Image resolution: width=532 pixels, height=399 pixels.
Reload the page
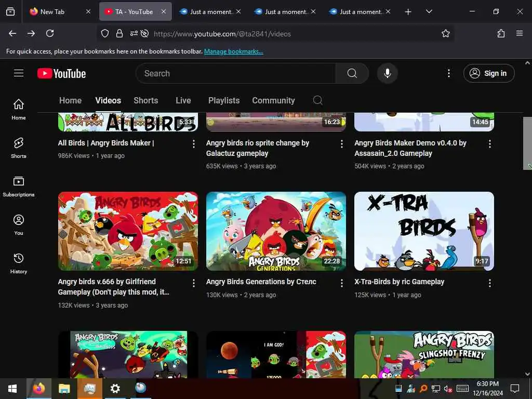50,33
